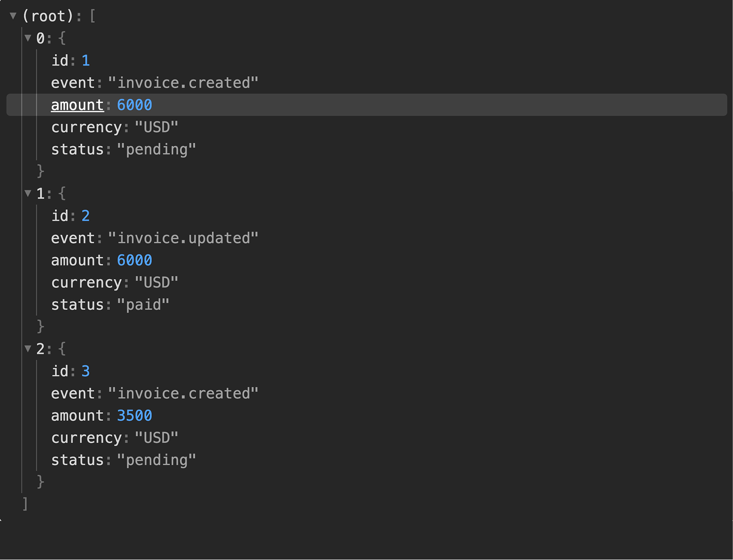Click the "invoice.updated" event value
This screenshot has height=560, width=733.
(183, 238)
